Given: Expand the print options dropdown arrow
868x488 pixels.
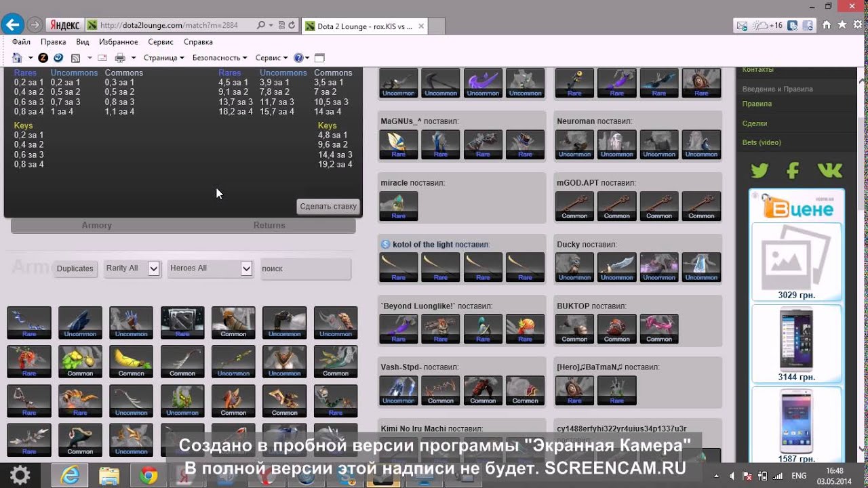Looking at the screenshot, I should [134, 58].
